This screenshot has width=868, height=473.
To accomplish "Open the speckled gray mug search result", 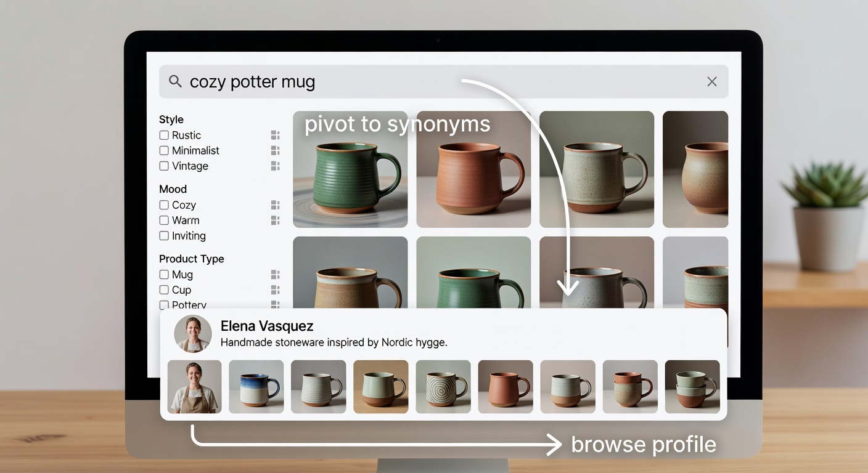I will 597,169.
